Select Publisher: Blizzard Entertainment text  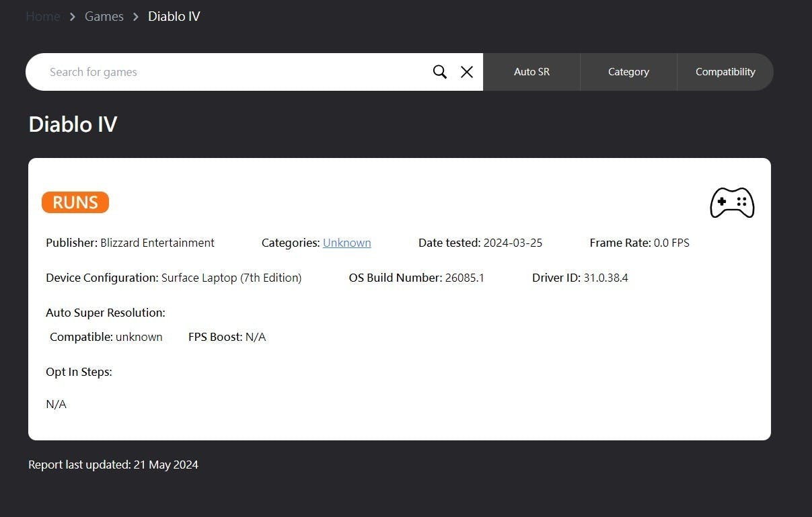130,243
